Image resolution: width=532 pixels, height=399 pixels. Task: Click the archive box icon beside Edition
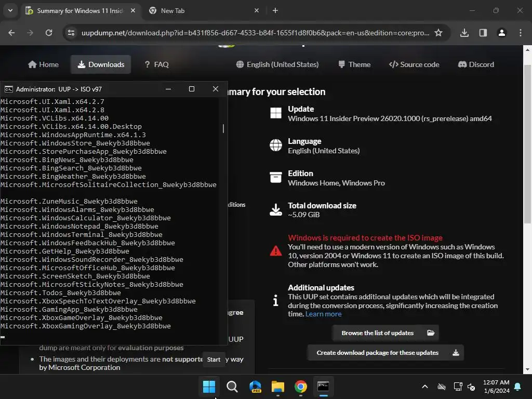pyautogui.click(x=275, y=177)
